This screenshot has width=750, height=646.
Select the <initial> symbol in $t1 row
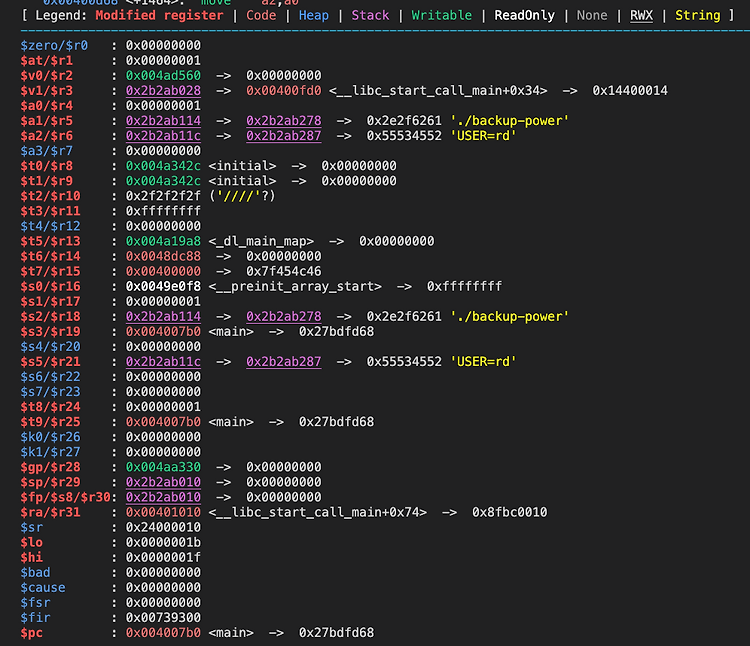[x=242, y=181]
